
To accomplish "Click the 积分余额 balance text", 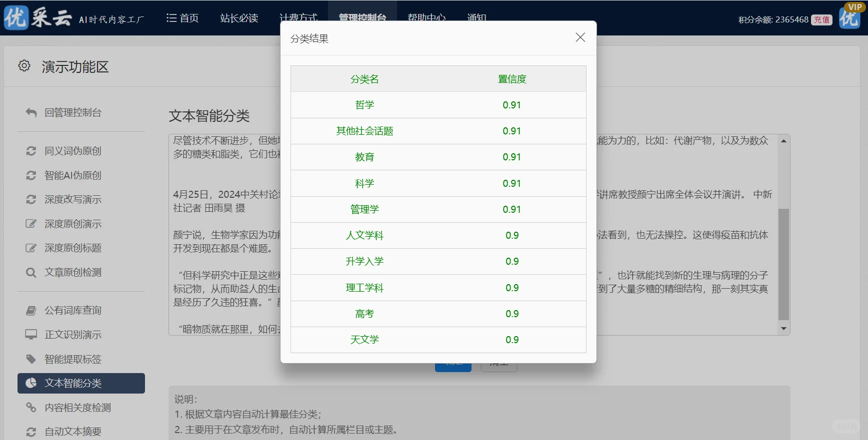I will 773,19.
